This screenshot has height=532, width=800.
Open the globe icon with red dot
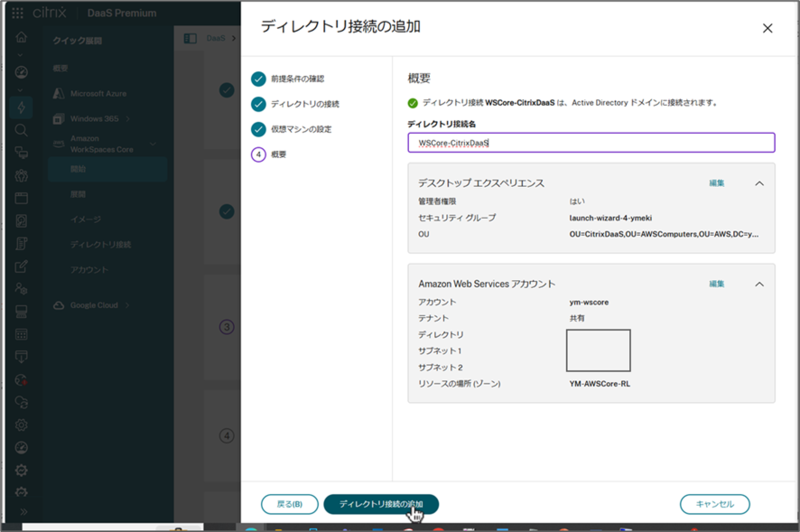pos(21,380)
